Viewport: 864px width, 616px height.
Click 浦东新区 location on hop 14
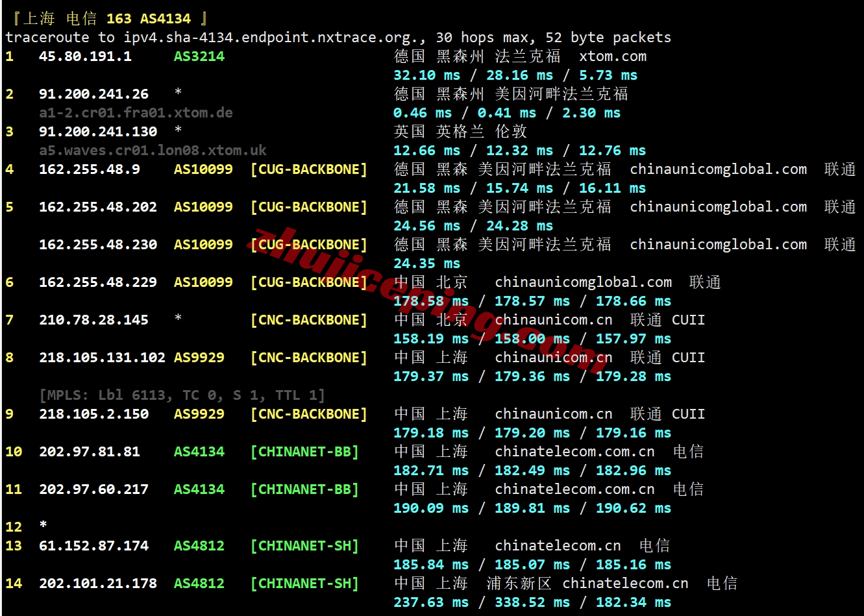point(519,584)
